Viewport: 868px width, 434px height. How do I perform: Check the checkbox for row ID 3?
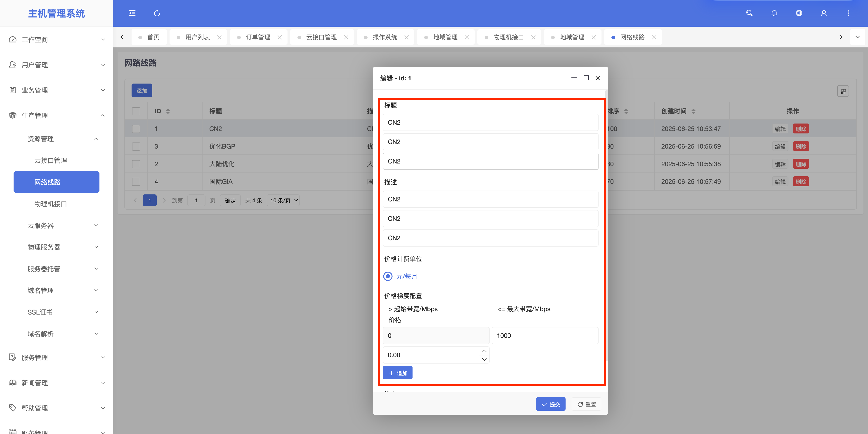click(136, 147)
